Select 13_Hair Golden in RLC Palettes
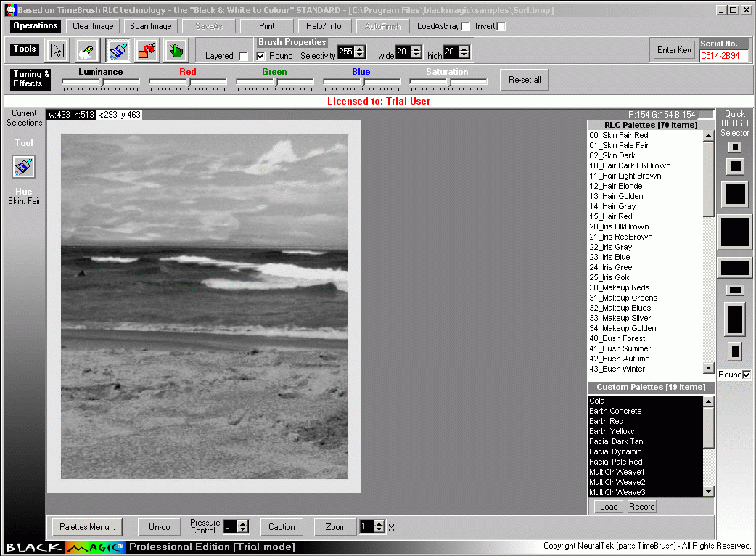756x556 pixels. (616, 196)
